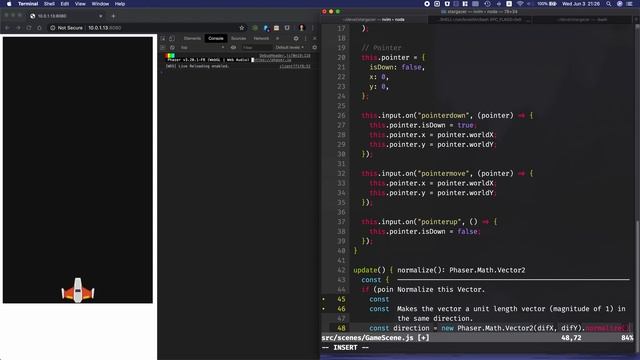The image size is (640, 360).
Task: Close the DevTools panel
Action: 314,38
